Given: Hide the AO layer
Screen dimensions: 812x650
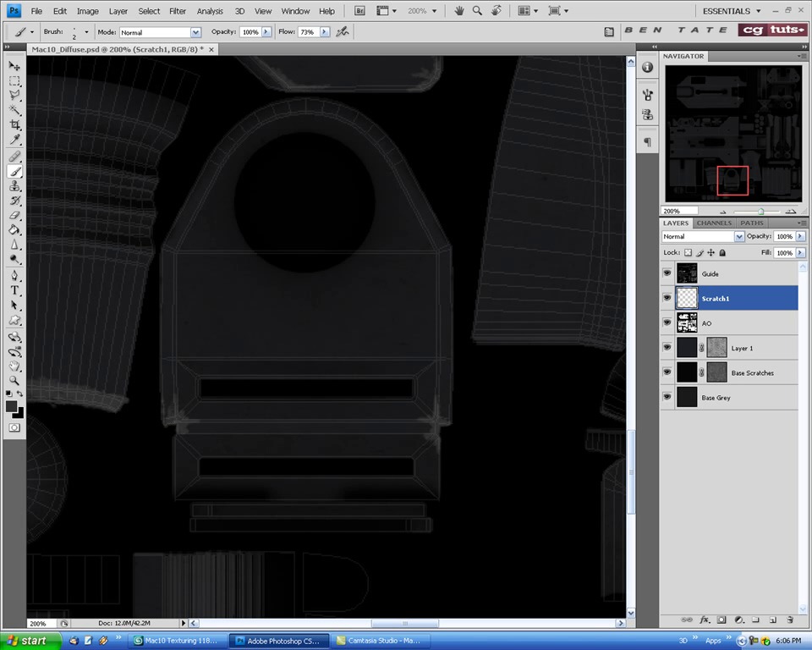Looking at the screenshot, I should 667,323.
